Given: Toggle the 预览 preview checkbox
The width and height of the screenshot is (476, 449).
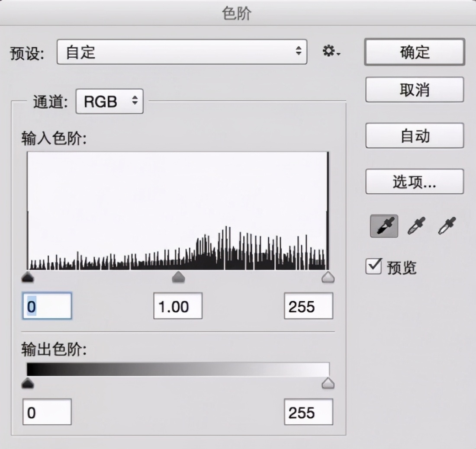Looking at the screenshot, I should tap(373, 266).
